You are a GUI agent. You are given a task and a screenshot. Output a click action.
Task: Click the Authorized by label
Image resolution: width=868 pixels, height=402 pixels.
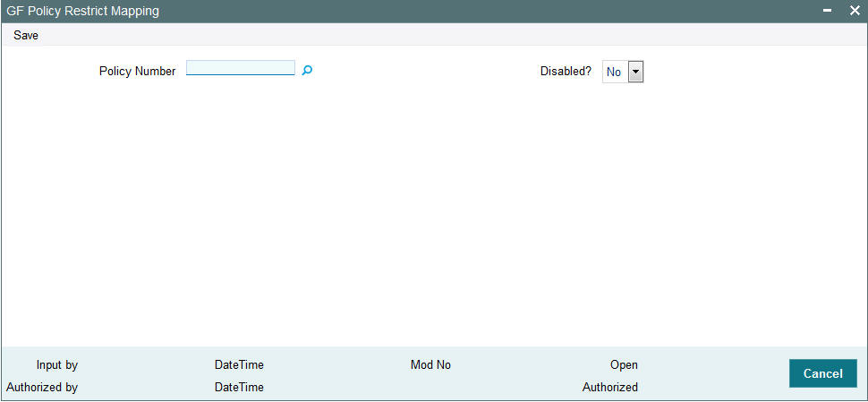(42, 387)
